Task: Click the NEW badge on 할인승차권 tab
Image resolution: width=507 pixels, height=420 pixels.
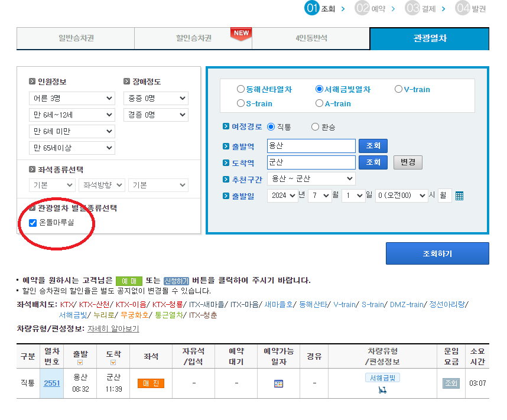Action: click(240, 34)
